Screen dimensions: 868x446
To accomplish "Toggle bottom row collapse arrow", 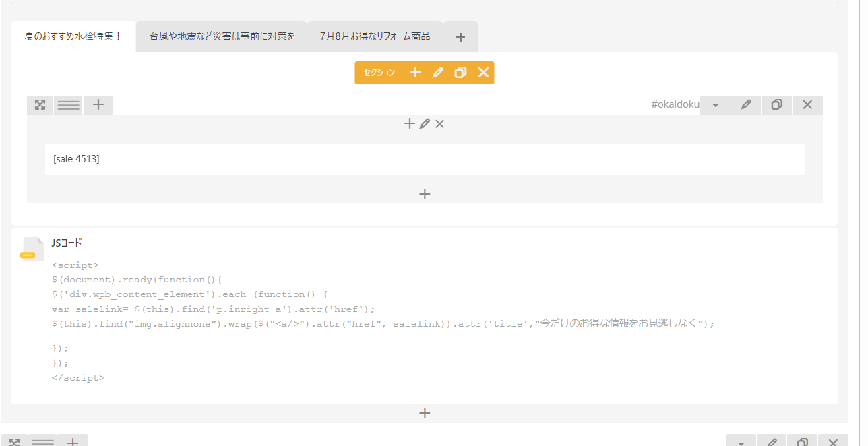I will tap(741, 441).
